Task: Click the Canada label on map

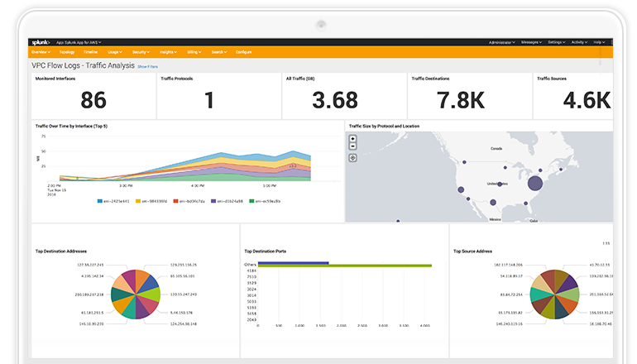Action: click(x=496, y=149)
